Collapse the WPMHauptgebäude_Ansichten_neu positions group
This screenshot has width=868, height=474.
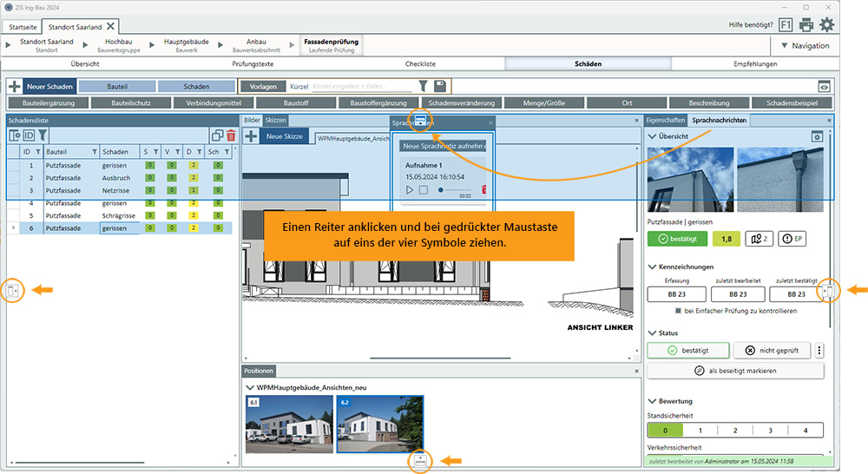pos(250,387)
